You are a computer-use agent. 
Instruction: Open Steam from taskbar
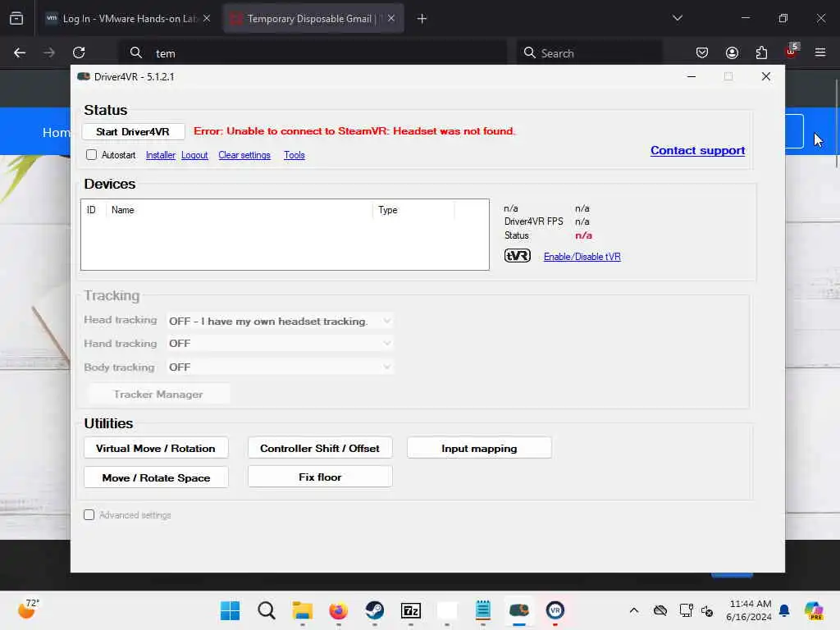click(x=374, y=610)
